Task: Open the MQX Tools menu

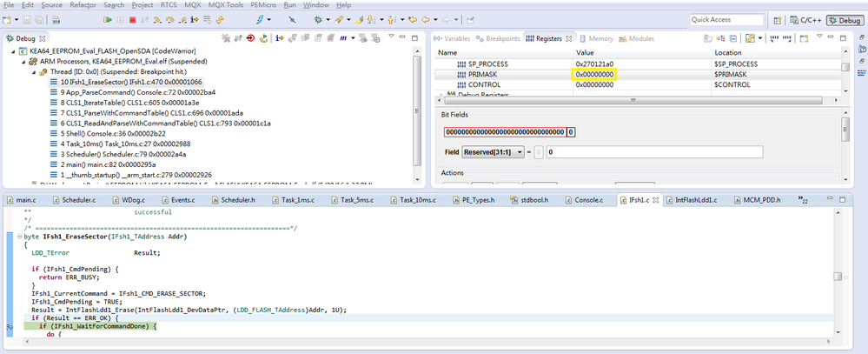Action: tap(226, 5)
